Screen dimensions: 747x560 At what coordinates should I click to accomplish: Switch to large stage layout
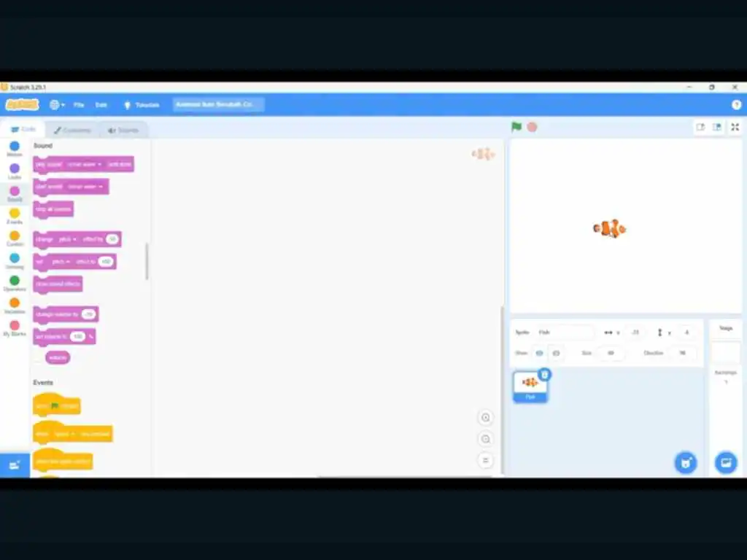pos(717,127)
